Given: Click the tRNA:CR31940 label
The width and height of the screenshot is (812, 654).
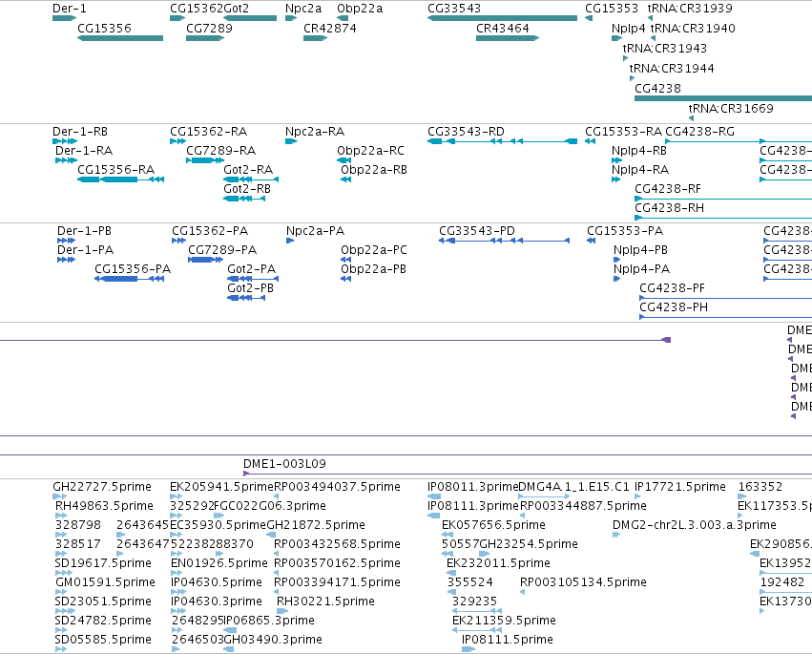Looking at the screenshot, I should [x=693, y=28].
